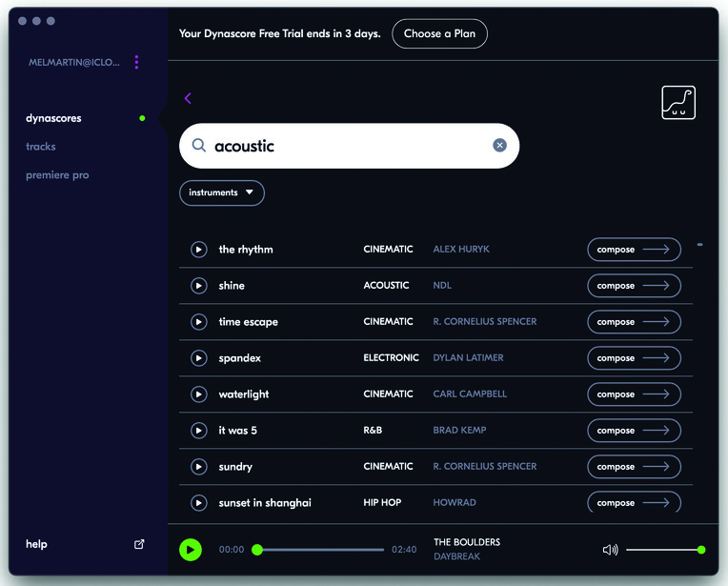Click the R&B genre label

click(x=373, y=431)
